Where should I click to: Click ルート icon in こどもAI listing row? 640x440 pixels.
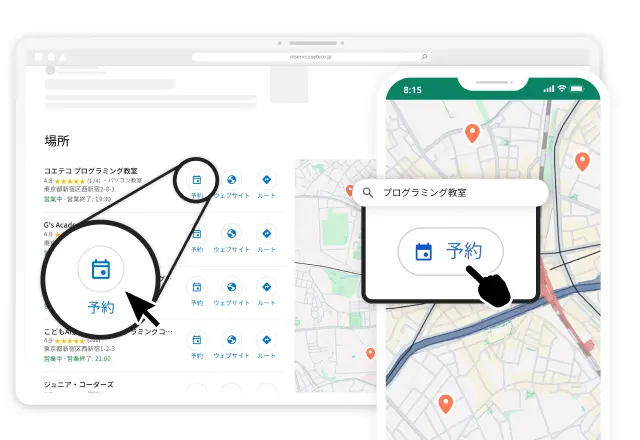tap(266, 340)
